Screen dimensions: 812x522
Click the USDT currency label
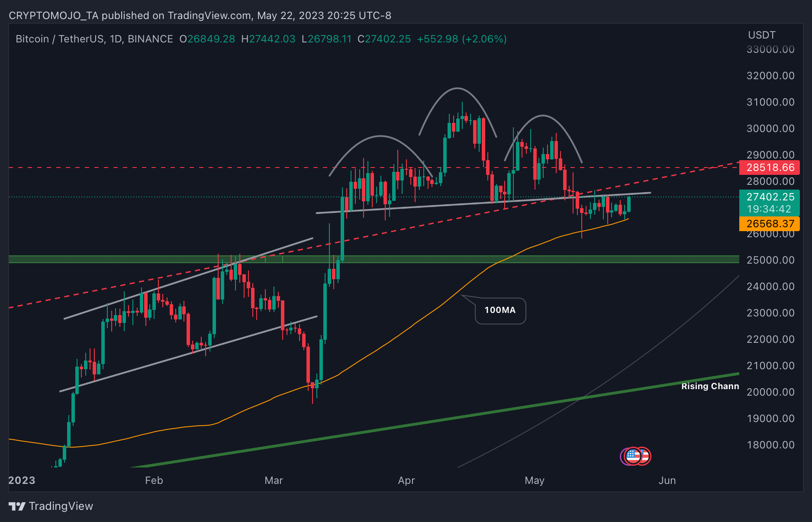761,35
